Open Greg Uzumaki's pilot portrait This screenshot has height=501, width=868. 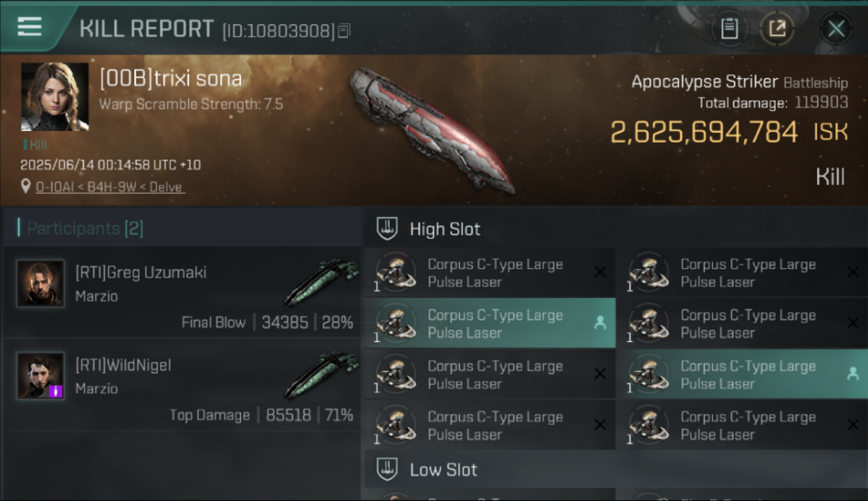(x=40, y=283)
